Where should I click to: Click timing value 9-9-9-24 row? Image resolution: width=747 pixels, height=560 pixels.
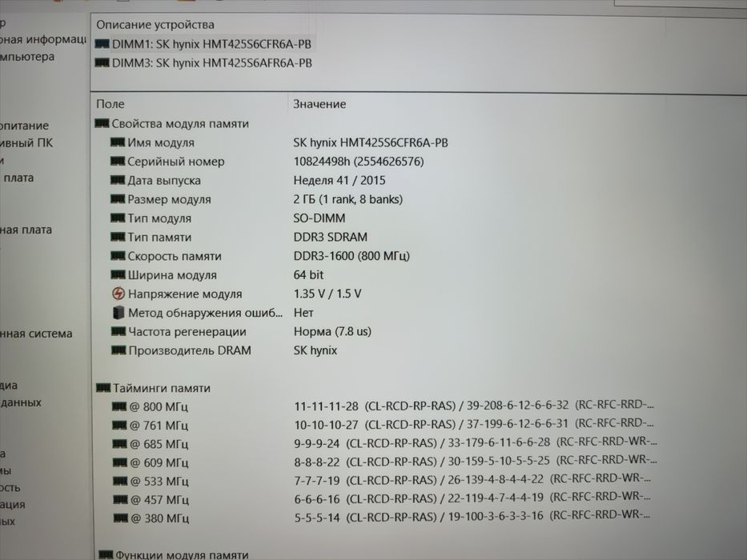(x=476, y=443)
